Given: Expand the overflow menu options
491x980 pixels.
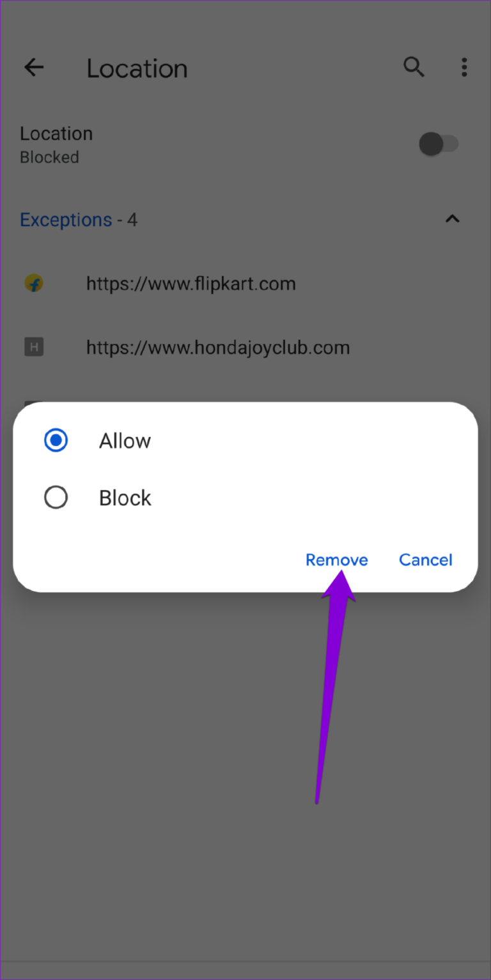Looking at the screenshot, I should pyautogui.click(x=464, y=67).
